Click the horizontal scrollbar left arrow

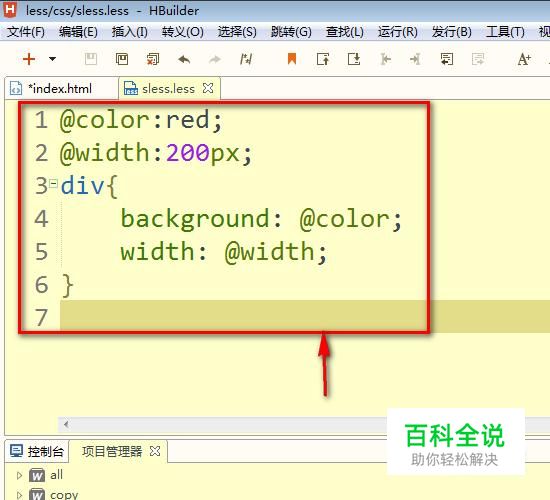[x=66, y=425]
